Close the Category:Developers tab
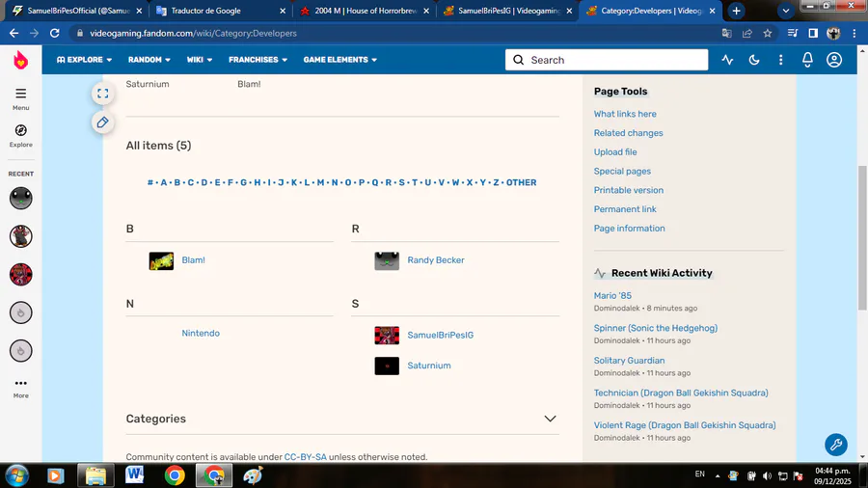The image size is (868, 488). 712,11
